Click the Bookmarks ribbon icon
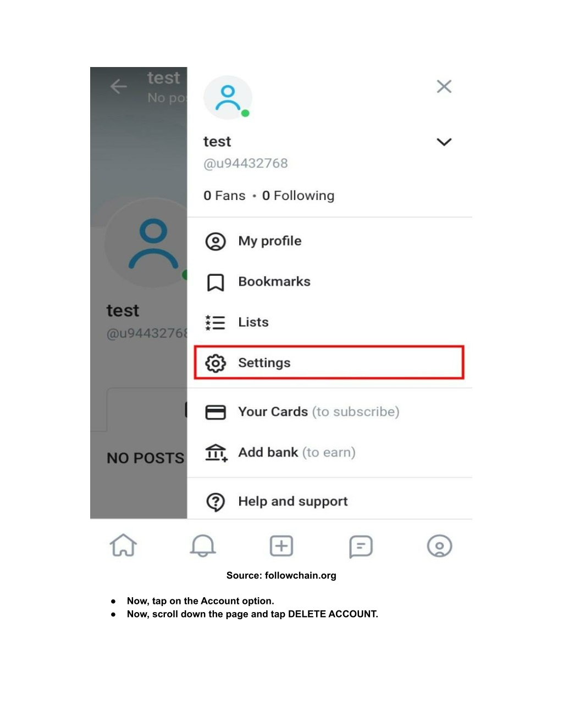 216,282
